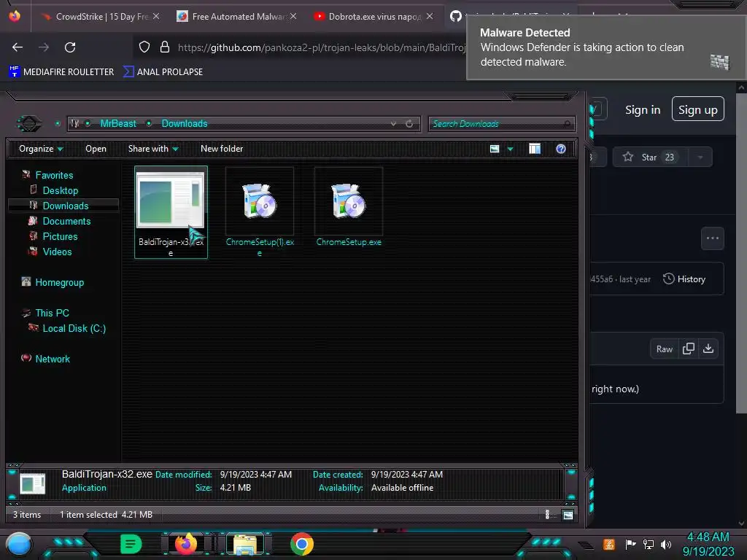Toggle the preview pane icon

535,149
